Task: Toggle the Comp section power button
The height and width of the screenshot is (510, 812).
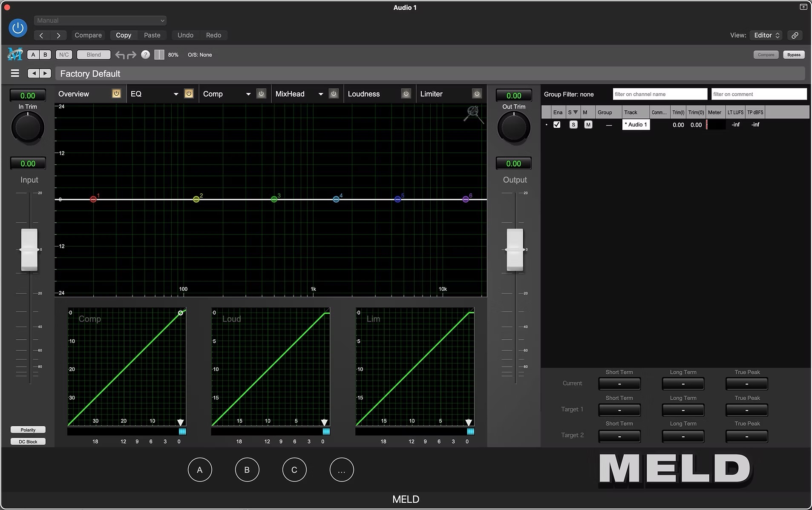Action: point(261,94)
